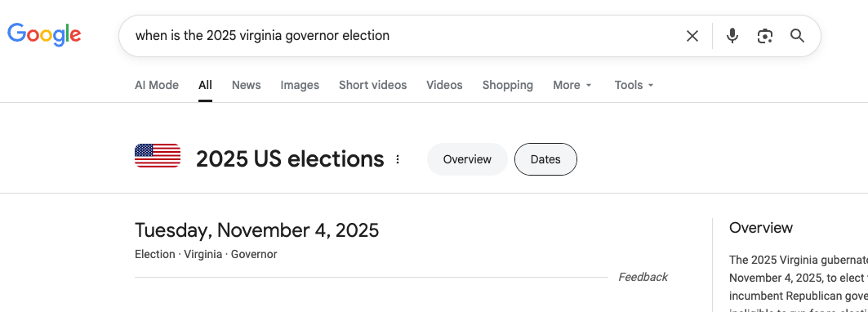The image size is (868, 312).
Task: Start voice search with microphone icon
Action: 732,36
